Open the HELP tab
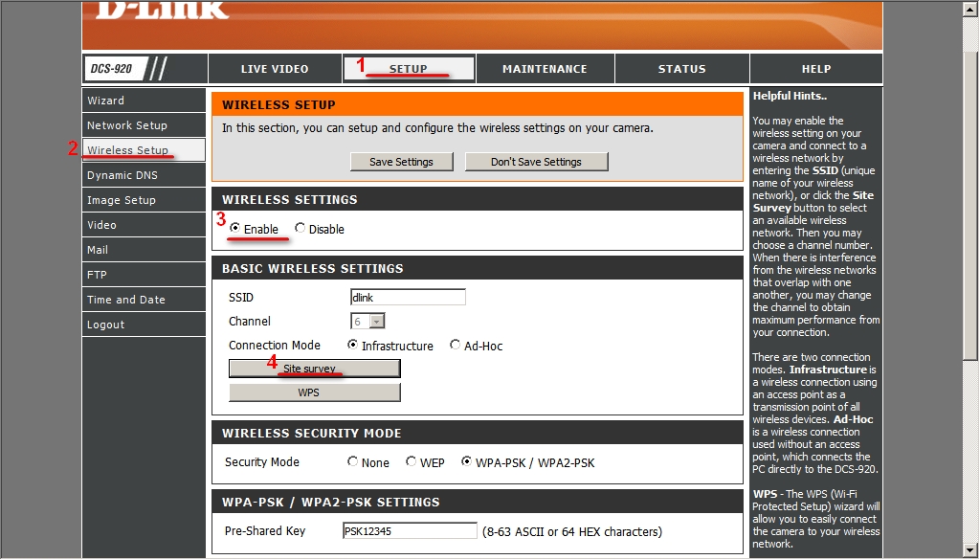Image resolution: width=980 pixels, height=560 pixels. (815, 69)
